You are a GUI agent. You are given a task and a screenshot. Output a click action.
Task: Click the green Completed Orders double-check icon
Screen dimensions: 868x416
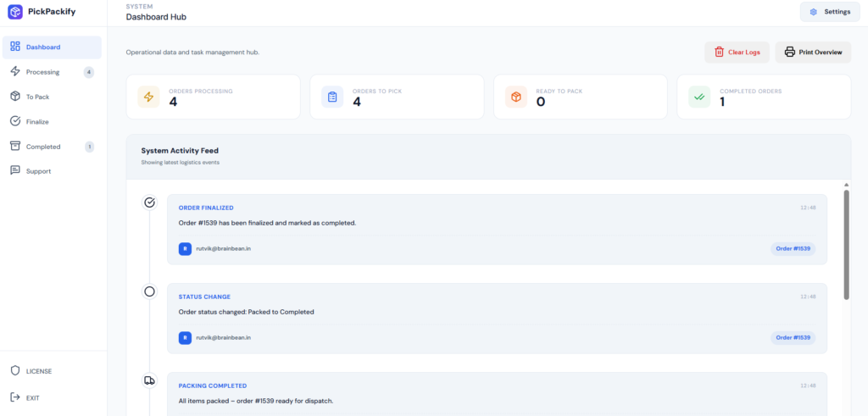click(x=699, y=97)
